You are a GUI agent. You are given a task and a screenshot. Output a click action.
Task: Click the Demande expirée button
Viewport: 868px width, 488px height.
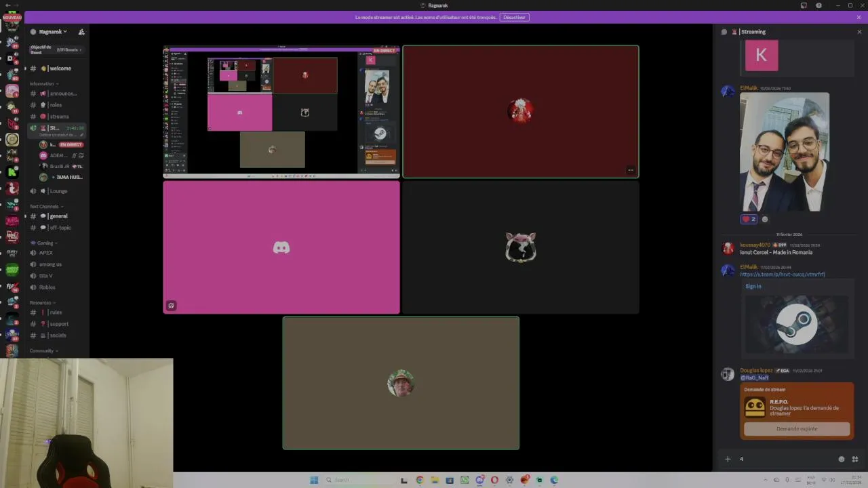click(797, 429)
